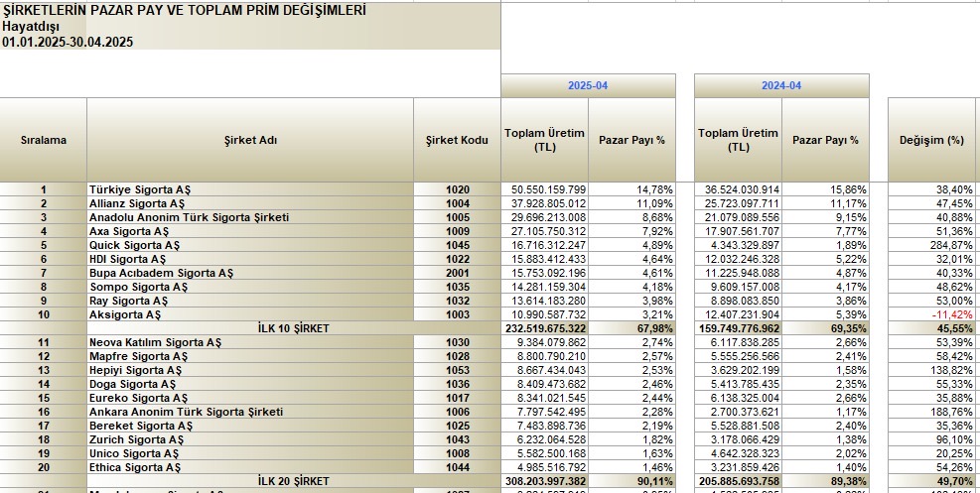Select 2024 subtotal value 159.749.776.962

pyautogui.click(x=738, y=328)
